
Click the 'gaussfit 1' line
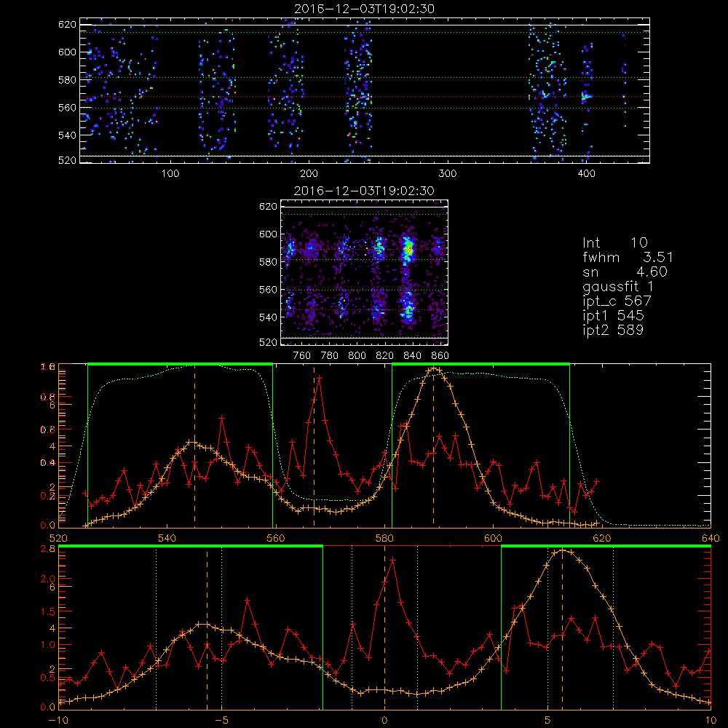tap(617, 286)
